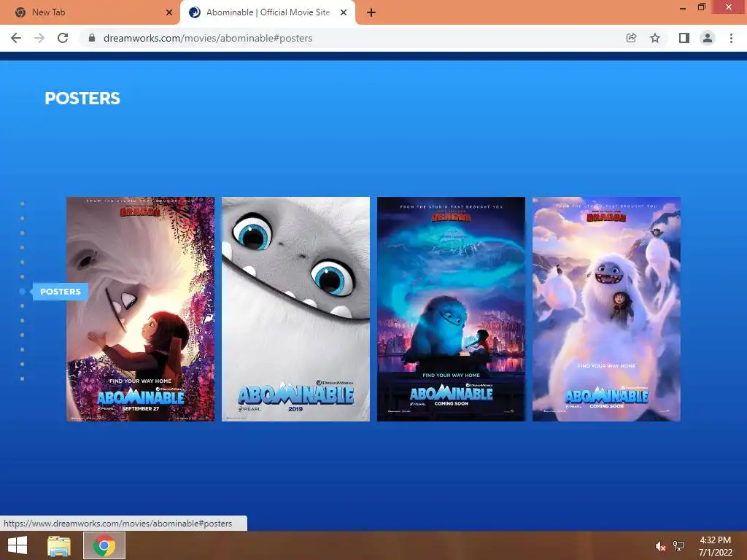The width and height of the screenshot is (747, 560).
Task: Share this page using the share icon
Action: coord(631,38)
